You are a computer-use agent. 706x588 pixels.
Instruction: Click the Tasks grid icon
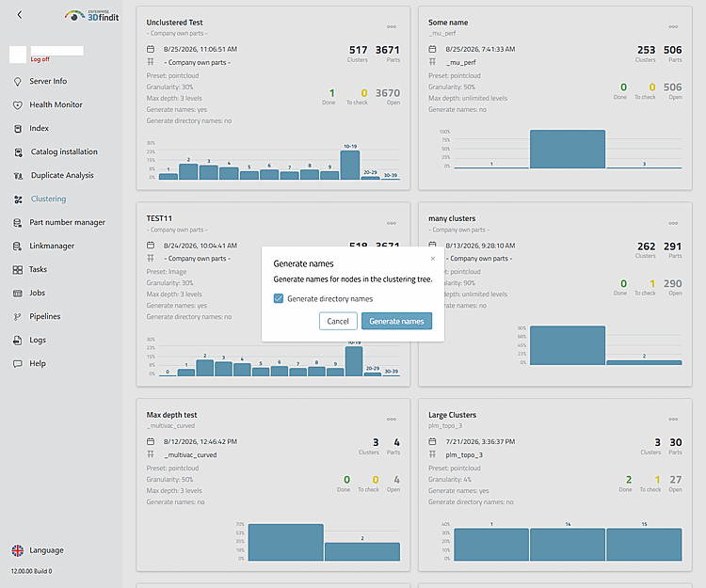tap(18, 269)
